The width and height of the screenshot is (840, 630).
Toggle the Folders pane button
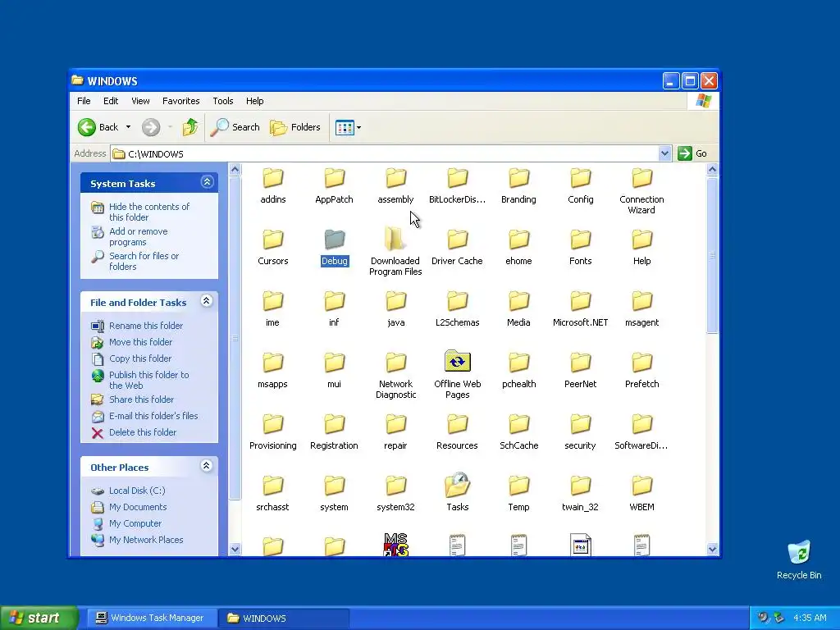pyautogui.click(x=295, y=127)
